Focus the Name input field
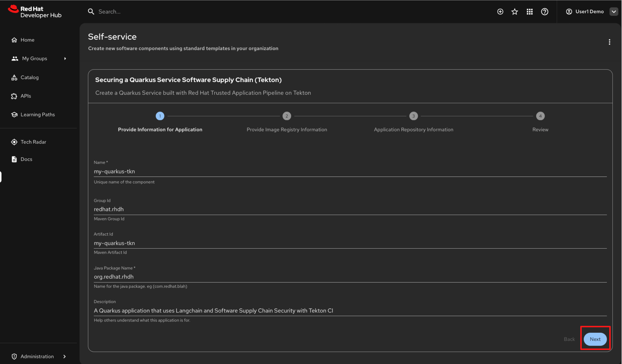This screenshot has width=622, height=364. pos(350,171)
